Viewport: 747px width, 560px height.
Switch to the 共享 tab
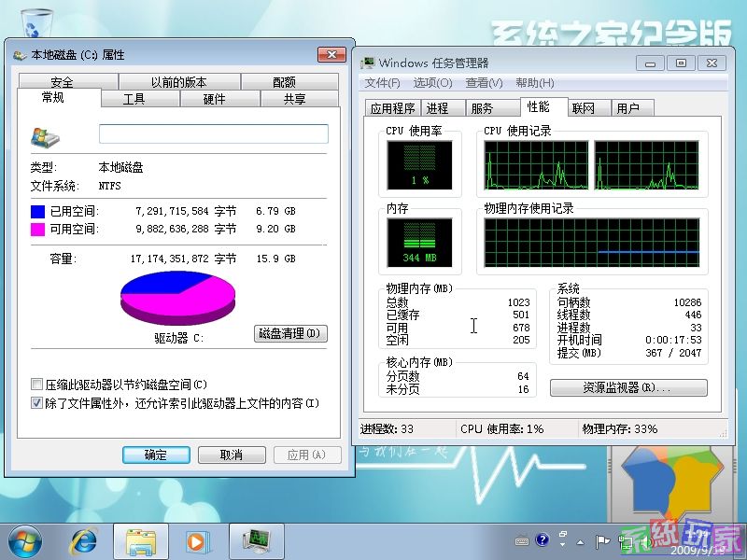pyautogui.click(x=299, y=99)
